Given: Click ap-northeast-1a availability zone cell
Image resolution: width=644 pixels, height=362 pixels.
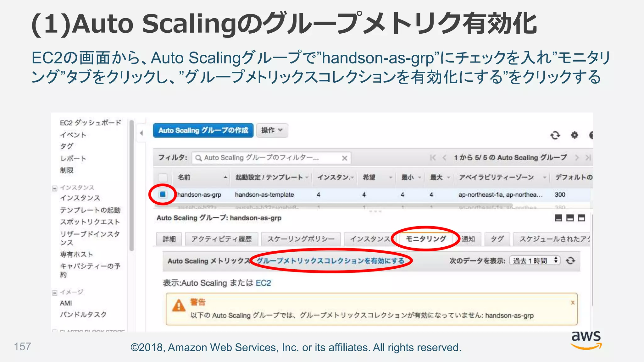Looking at the screenshot, I should click(500, 195).
